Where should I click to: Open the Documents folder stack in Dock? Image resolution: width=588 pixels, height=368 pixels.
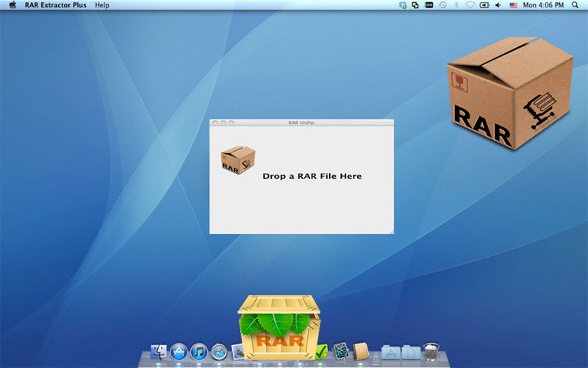pos(411,352)
